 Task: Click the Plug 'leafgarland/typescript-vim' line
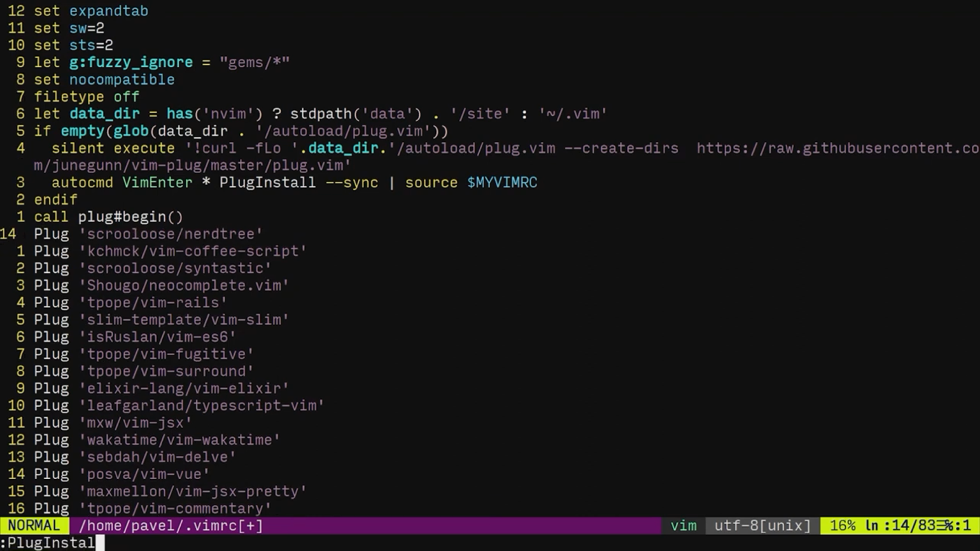pos(179,406)
